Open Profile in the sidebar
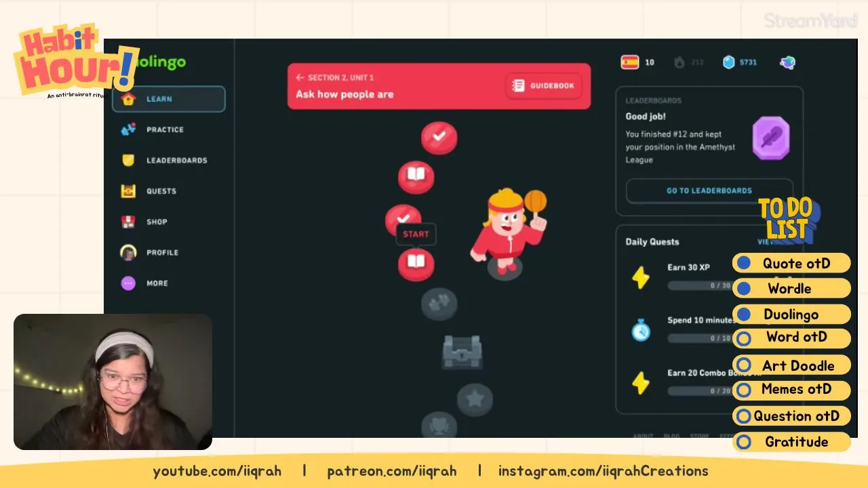 pyautogui.click(x=169, y=252)
